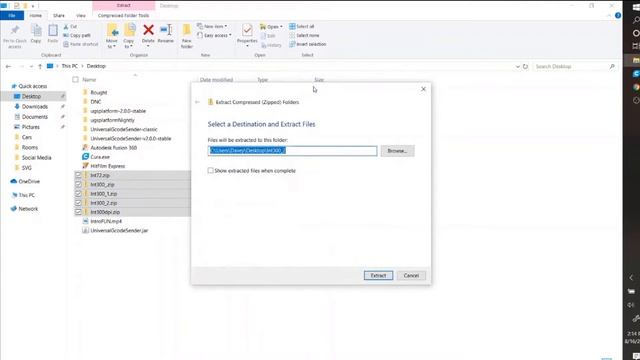Click the New folder icon
This screenshot has height=360, width=640.
187,31
